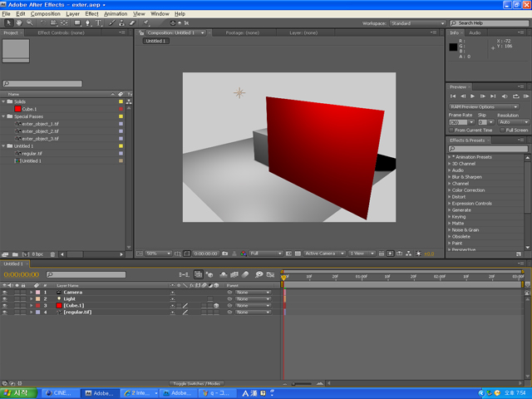
Task: Open the Parent dropdown of the Light layer
Action: tap(253, 299)
